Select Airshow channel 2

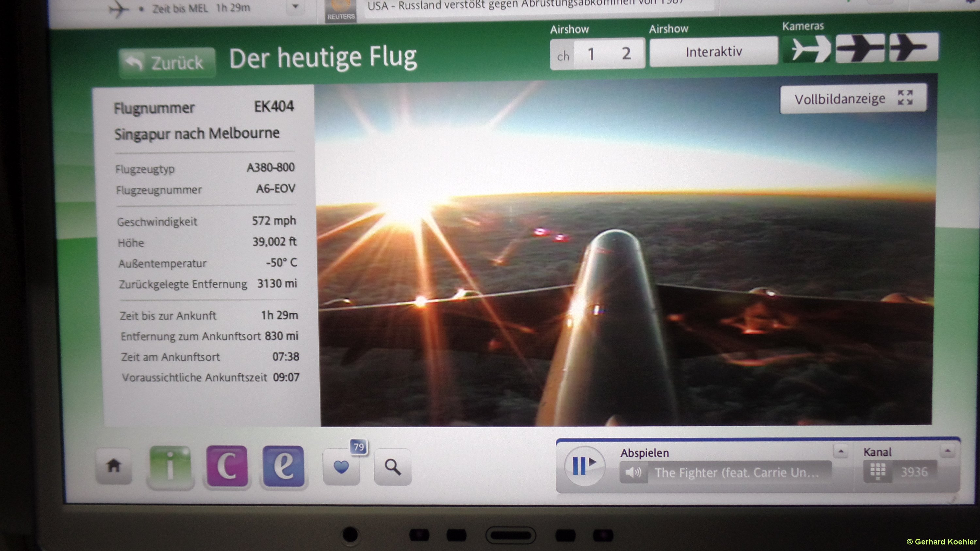pyautogui.click(x=626, y=53)
